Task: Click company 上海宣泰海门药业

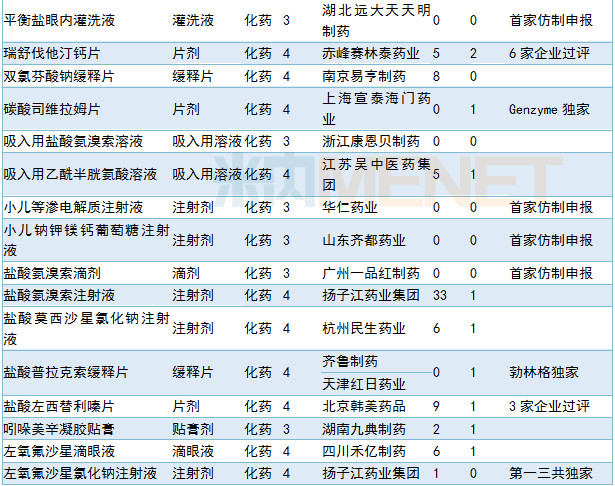Action: click(x=377, y=109)
